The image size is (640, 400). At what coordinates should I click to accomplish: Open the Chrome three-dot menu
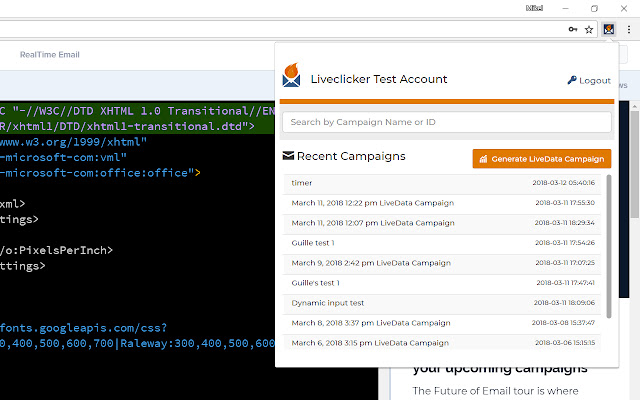point(627,30)
